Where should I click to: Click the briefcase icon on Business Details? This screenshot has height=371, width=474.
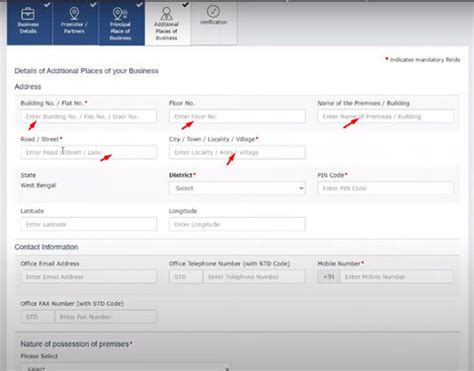pos(28,14)
